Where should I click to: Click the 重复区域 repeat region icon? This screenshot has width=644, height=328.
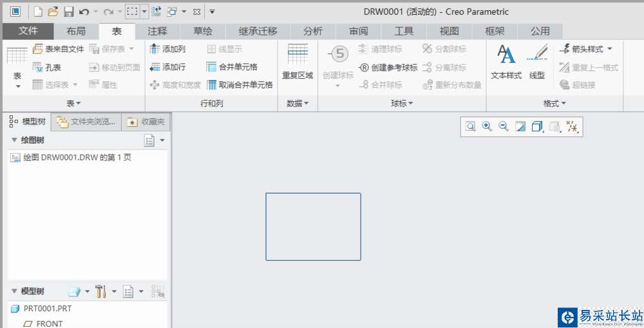tap(298, 54)
